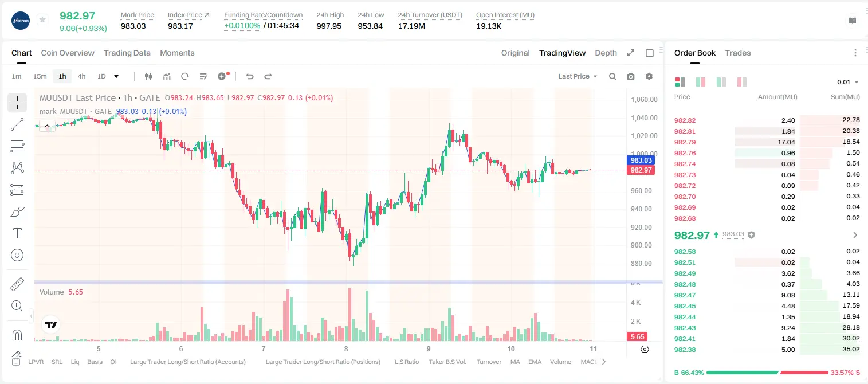Open the emoji sticker tool
The height and width of the screenshot is (384, 868).
click(17, 255)
